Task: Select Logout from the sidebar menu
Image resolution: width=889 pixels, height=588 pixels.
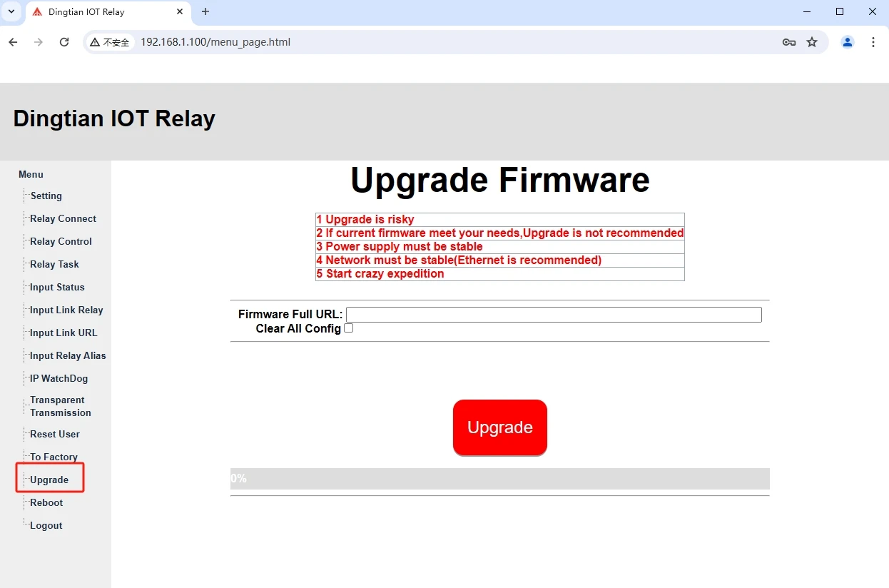Action: (46, 525)
